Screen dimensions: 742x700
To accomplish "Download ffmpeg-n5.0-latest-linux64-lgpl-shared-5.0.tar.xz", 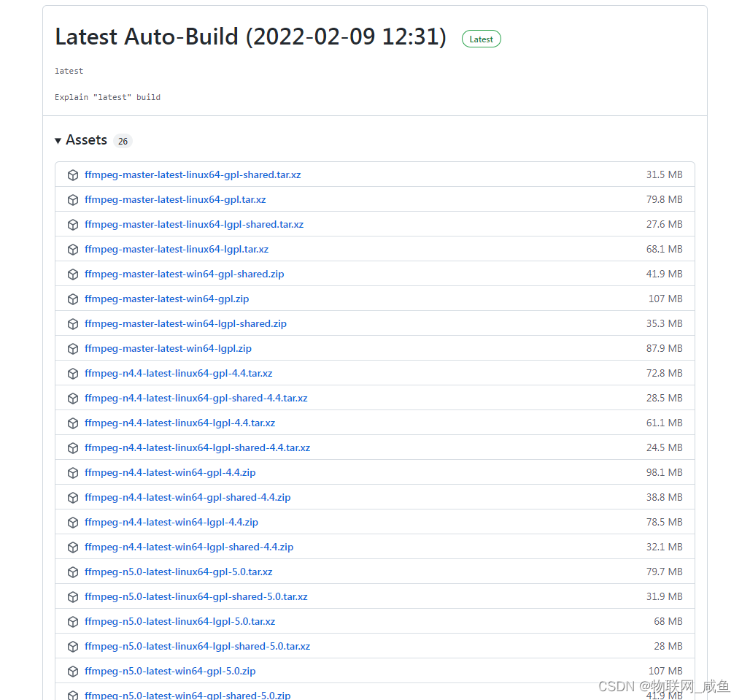I will pyautogui.click(x=197, y=646).
